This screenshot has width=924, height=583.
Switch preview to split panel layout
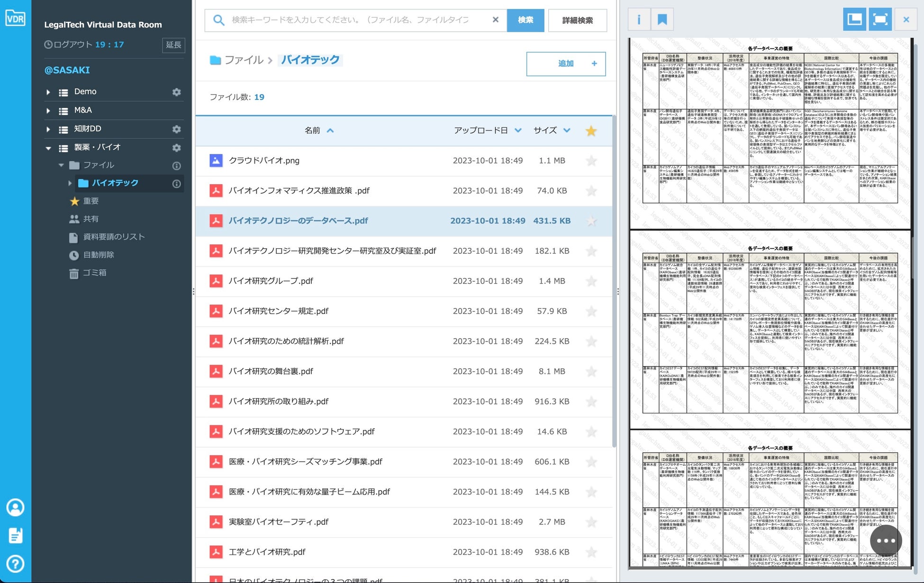854,19
